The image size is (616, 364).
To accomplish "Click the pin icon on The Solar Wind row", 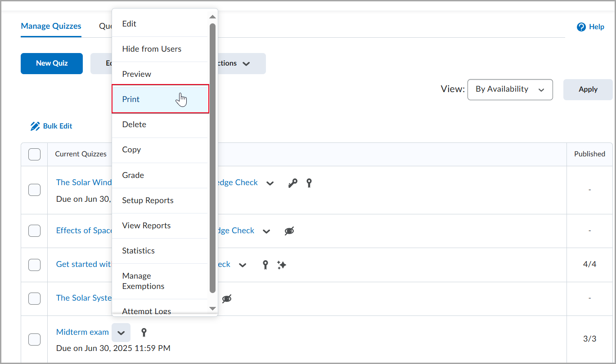I will tap(309, 183).
